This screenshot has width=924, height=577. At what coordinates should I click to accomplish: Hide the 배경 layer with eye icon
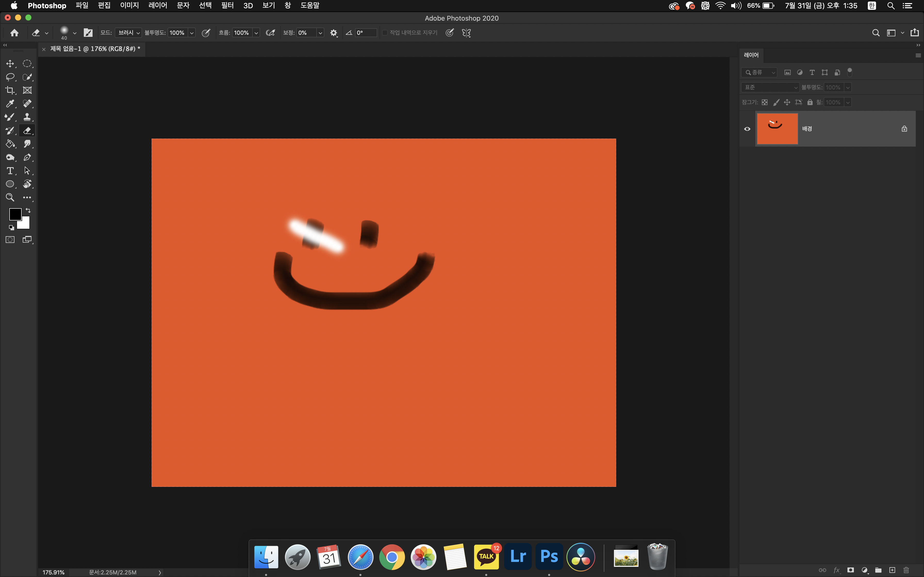pyautogui.click(x=747, y=129)
